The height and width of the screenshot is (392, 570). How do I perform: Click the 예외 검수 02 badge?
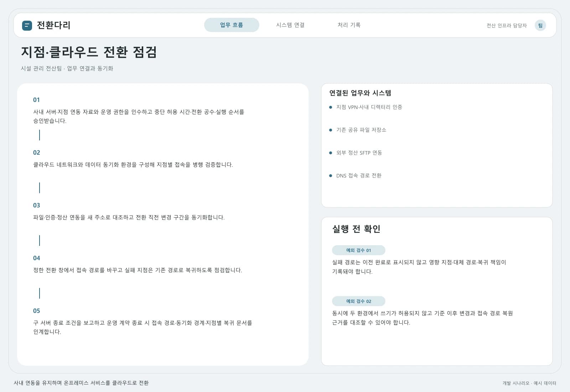point(358,301)
